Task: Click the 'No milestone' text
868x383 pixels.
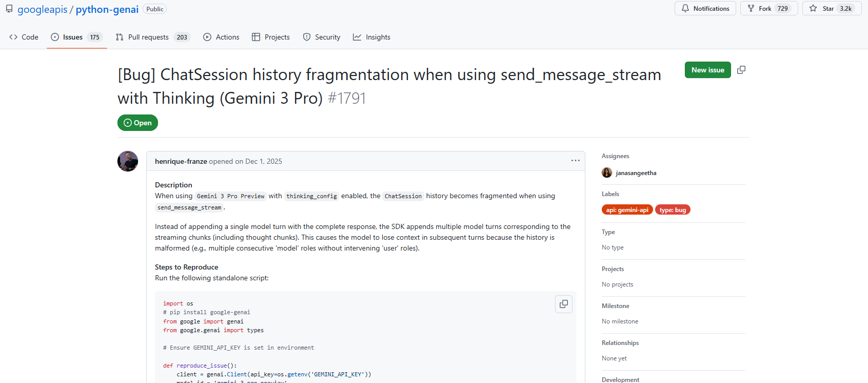Action: [620, 321]
